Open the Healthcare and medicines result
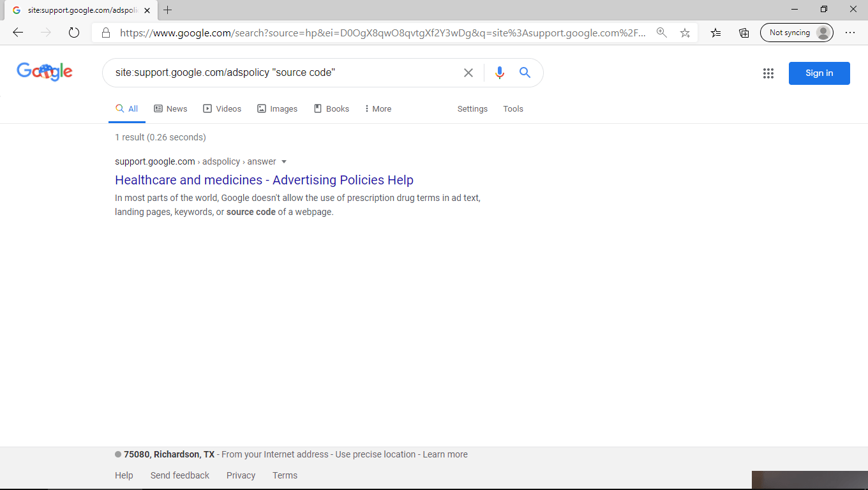 (x=264, y=180)
